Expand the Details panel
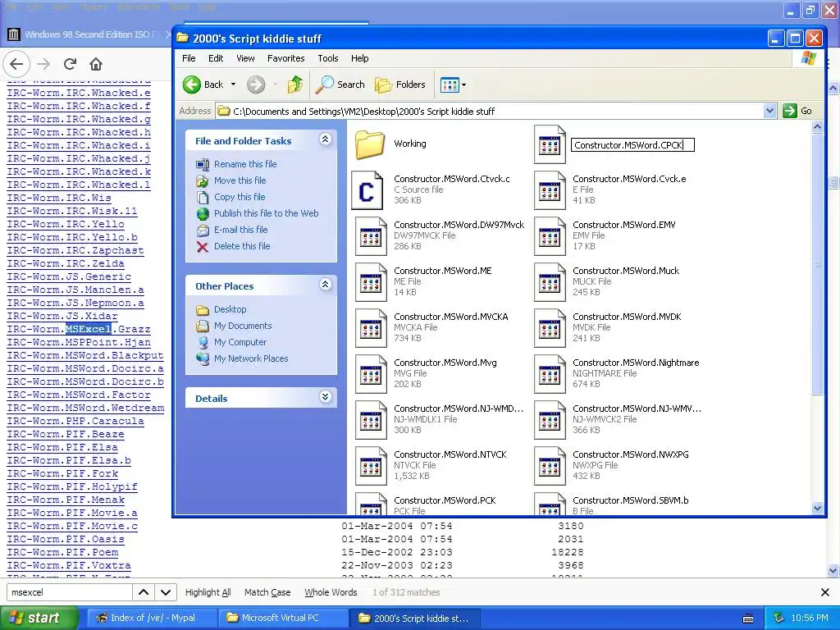The height and width of the screenshot is (630, 840). [x=325, y=397]
